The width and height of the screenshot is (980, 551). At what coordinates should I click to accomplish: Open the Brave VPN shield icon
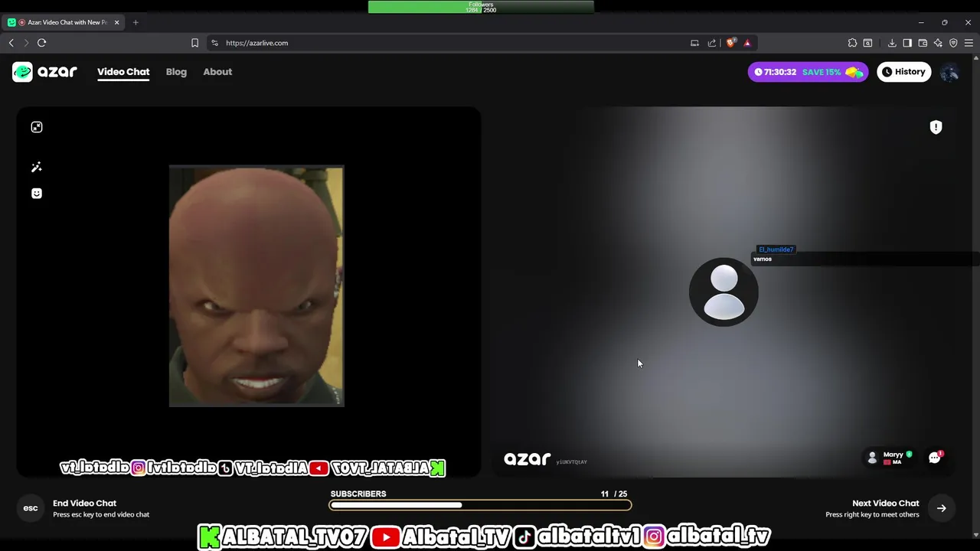[x=953, y=43]
